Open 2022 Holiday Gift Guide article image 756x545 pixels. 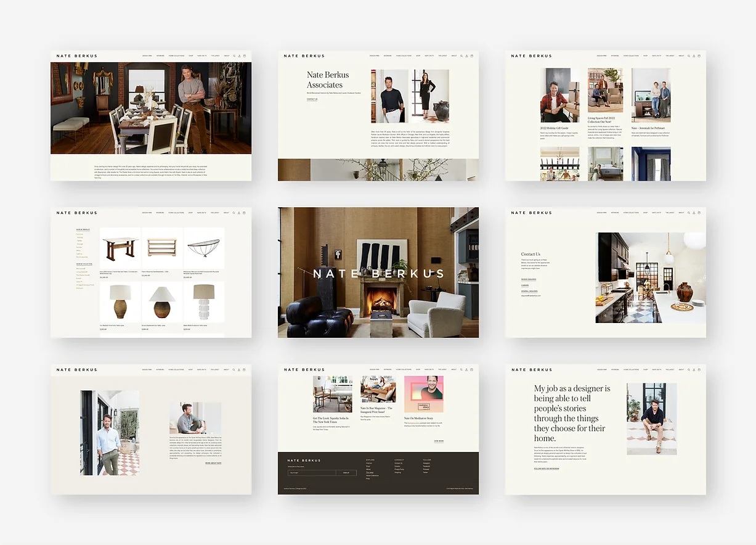click(559, 96)
